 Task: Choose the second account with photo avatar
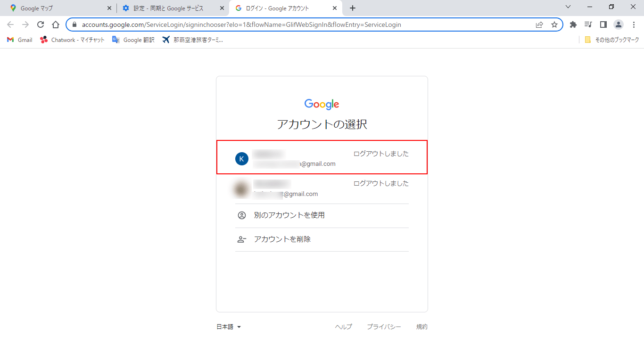click(x=322, y=189)
